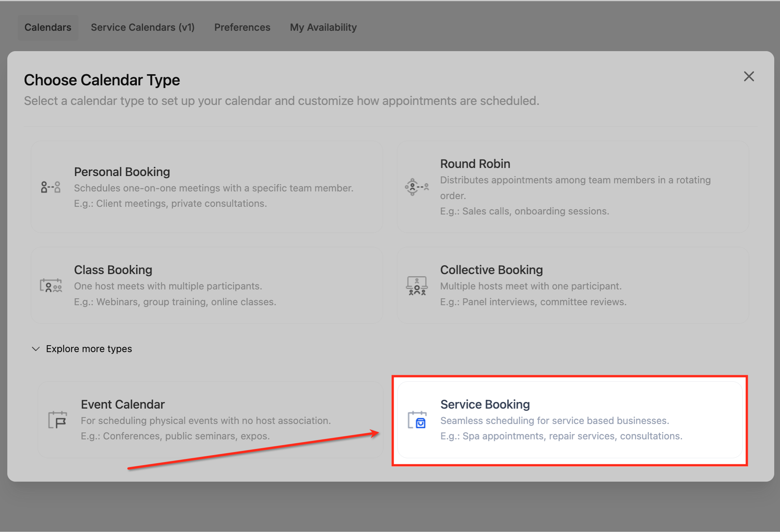Click the Personal Booking people icon

click(51, 187)
